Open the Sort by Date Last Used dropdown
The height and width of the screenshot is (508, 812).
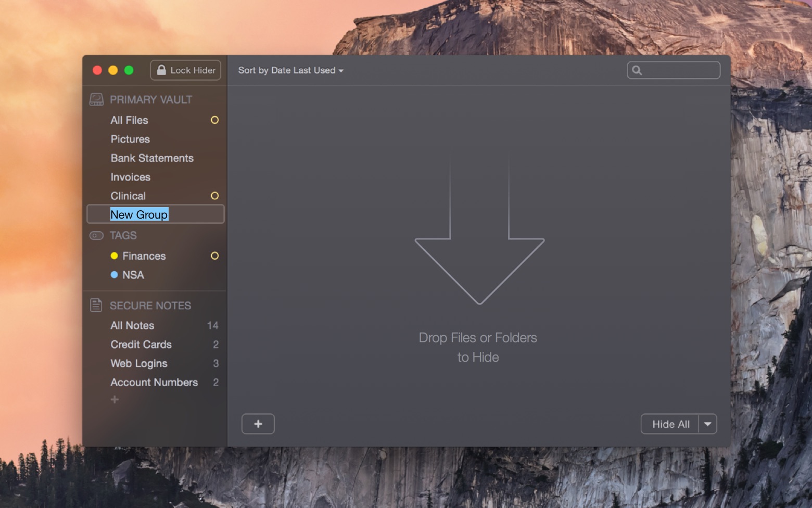coord(290,70)
